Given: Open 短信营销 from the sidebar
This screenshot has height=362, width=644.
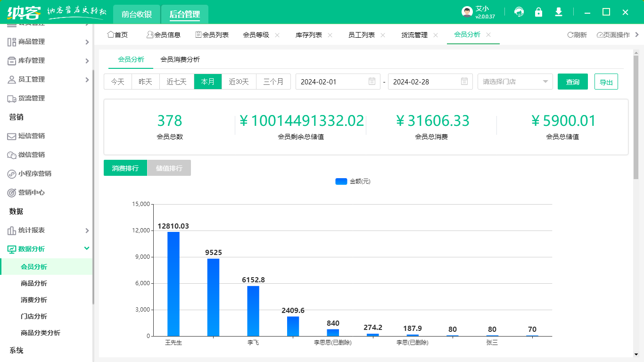Looking at the screenshot, I should coord(31,136).
